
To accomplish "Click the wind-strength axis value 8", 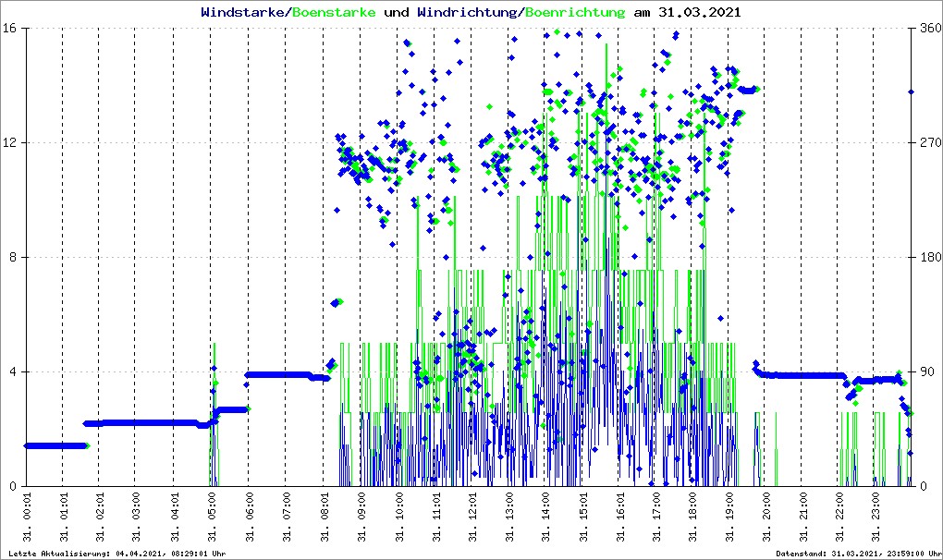I will click(x=11, y=257).
